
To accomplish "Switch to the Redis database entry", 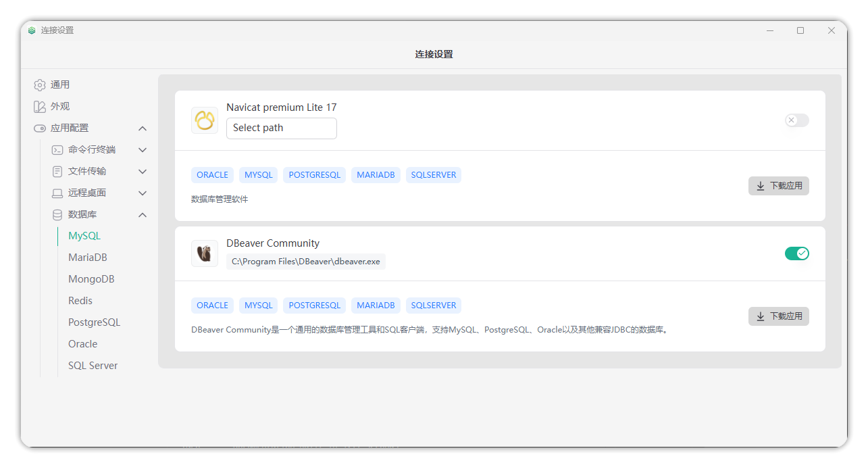I will click(x=80, y=300).
